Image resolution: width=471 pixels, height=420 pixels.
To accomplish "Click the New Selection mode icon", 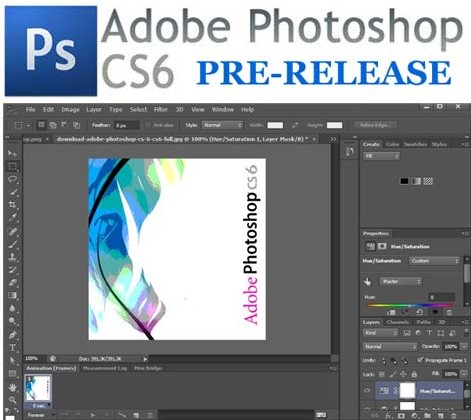I will [x=41, y=125].
